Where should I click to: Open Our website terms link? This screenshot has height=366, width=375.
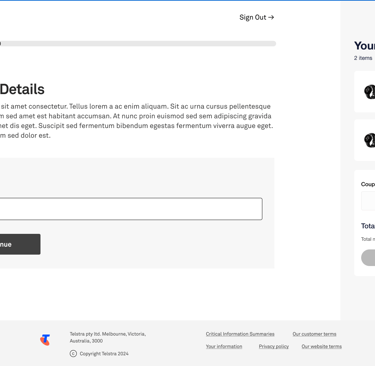[x=322, y=346]
